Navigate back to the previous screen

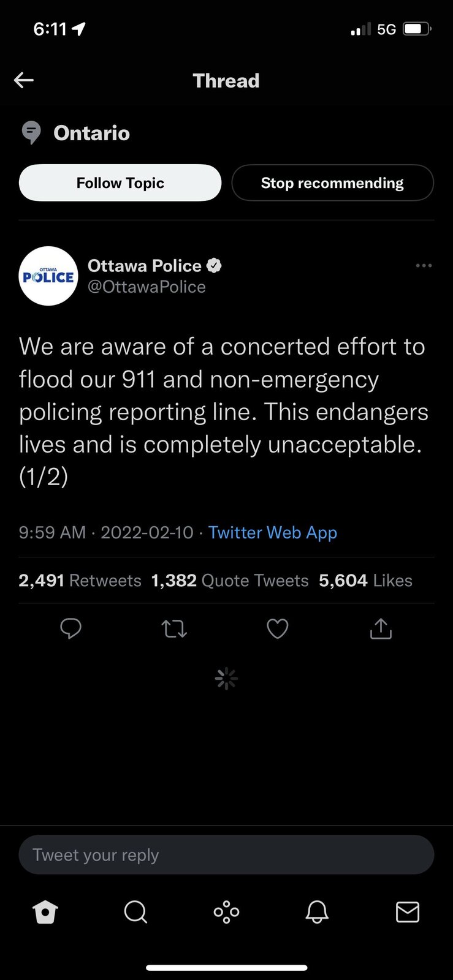point(23,80)
